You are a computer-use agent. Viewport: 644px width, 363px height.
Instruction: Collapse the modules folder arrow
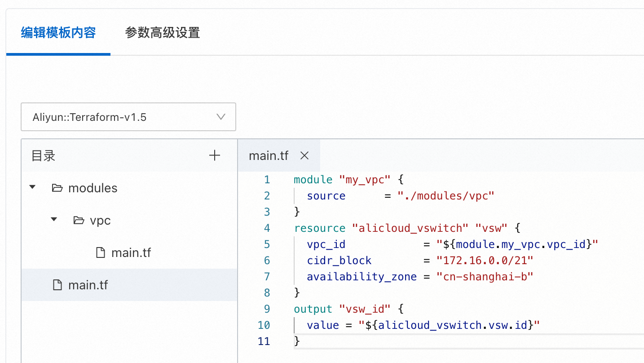(x=32, y=187)
